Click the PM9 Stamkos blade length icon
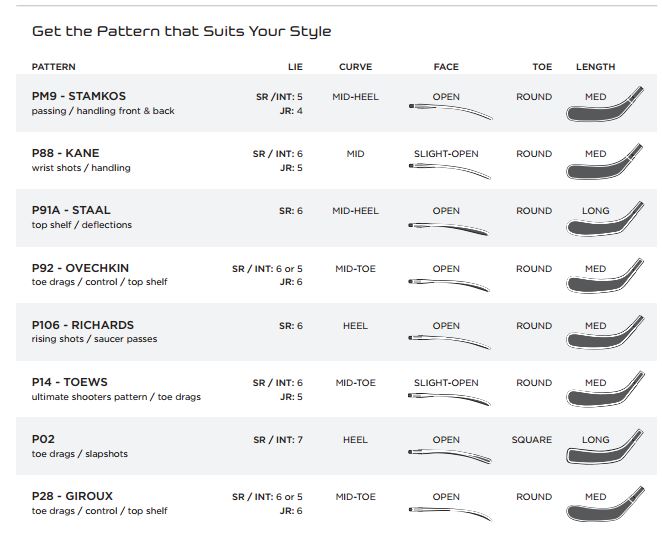Image resolution: width=662 pixels, height=554 pixels. [605, 104]
